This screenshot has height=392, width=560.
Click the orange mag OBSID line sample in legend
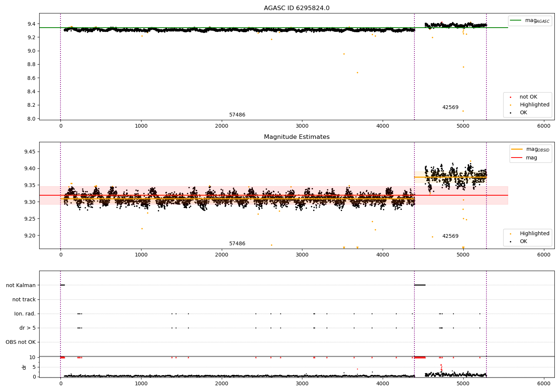pyautogui.click(x=517, y=149)
